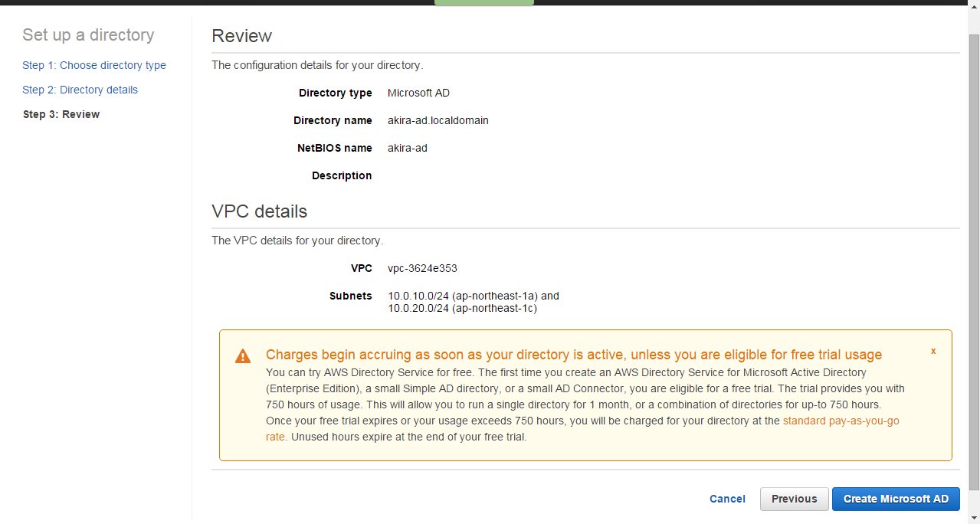Click the scrollbar down arrow
980x524 pixels.
click(x=973, y=518)
